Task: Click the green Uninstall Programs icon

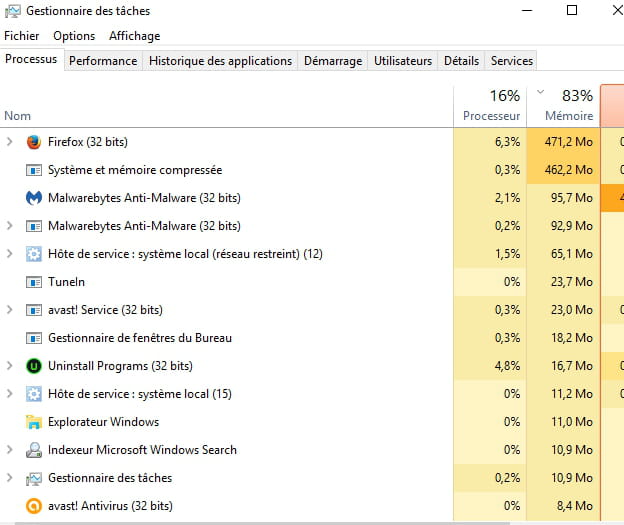Action: click(x=34, y=366)
